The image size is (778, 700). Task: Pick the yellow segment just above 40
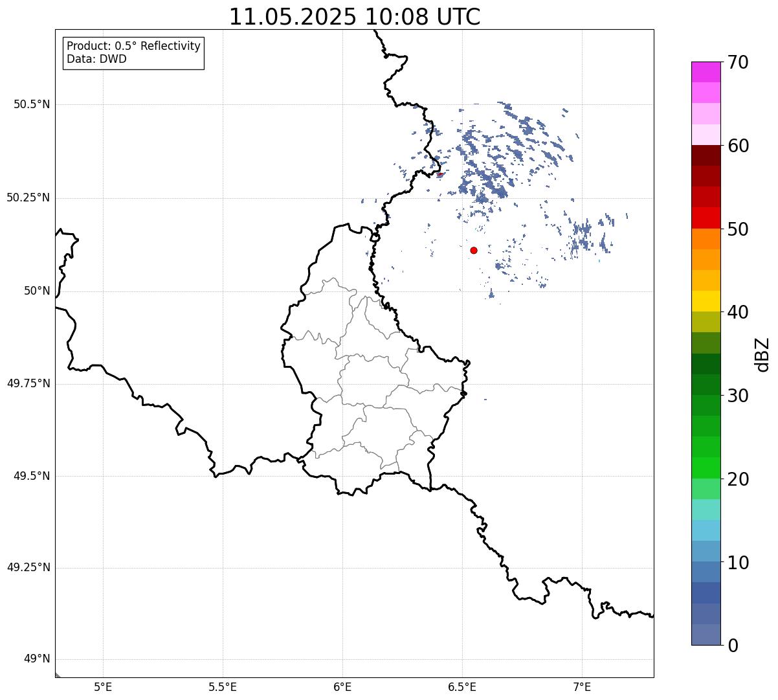(x=706, y=301)
